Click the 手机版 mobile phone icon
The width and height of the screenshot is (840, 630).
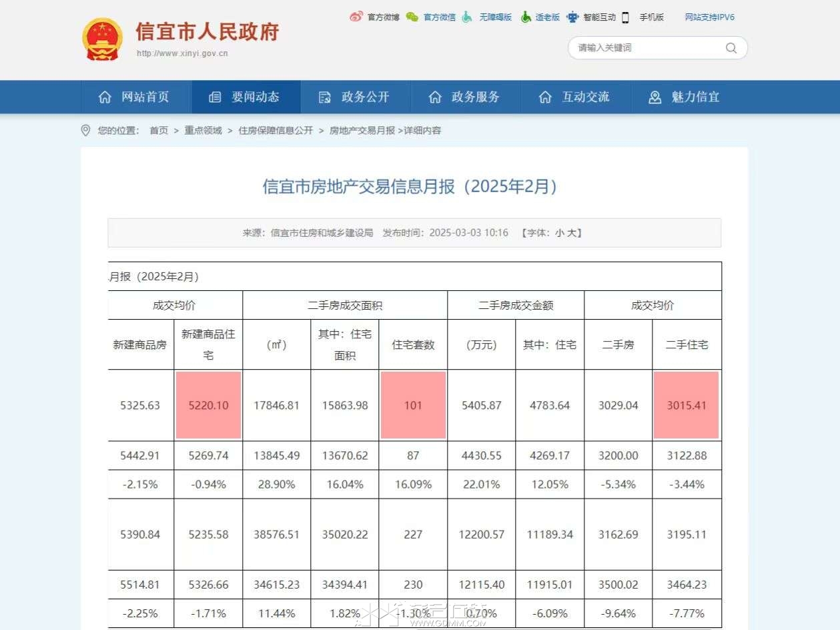(625, 17)
